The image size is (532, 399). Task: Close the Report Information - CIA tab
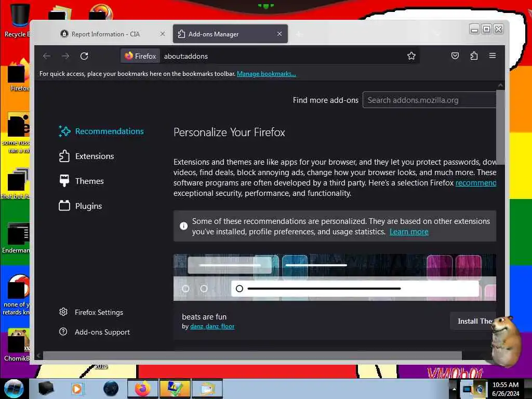[x=163, y=34]
